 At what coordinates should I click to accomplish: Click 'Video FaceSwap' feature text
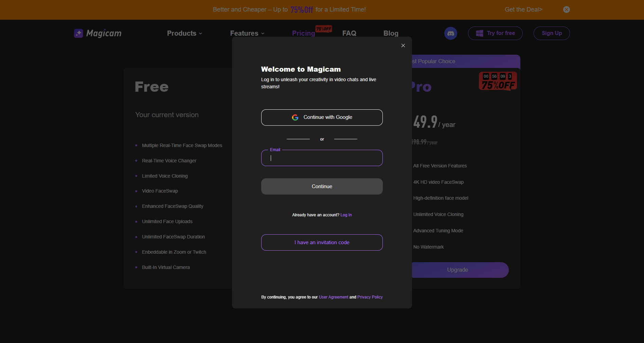[160, 191]
